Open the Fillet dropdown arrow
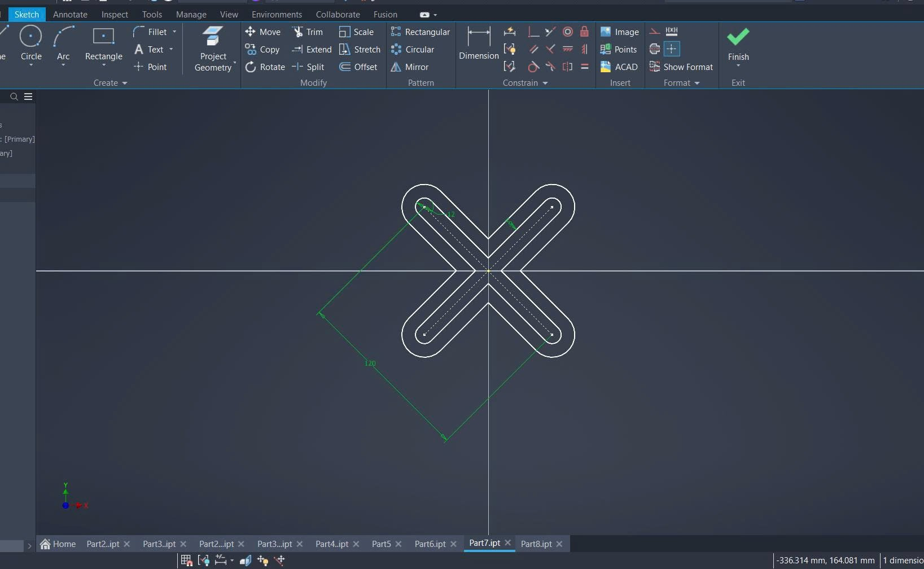The width and height of the screenshot is (924, 569). point(174,32)
